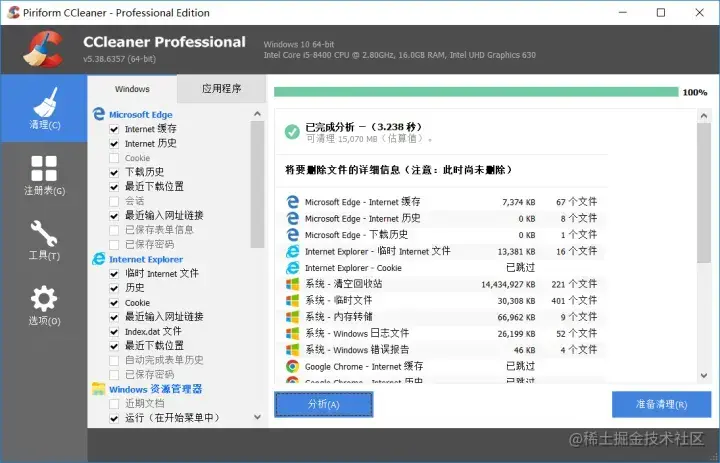Click the Internet Explorer group icon
The height and width of the screenshot is (463, 720).
[99, 259]
